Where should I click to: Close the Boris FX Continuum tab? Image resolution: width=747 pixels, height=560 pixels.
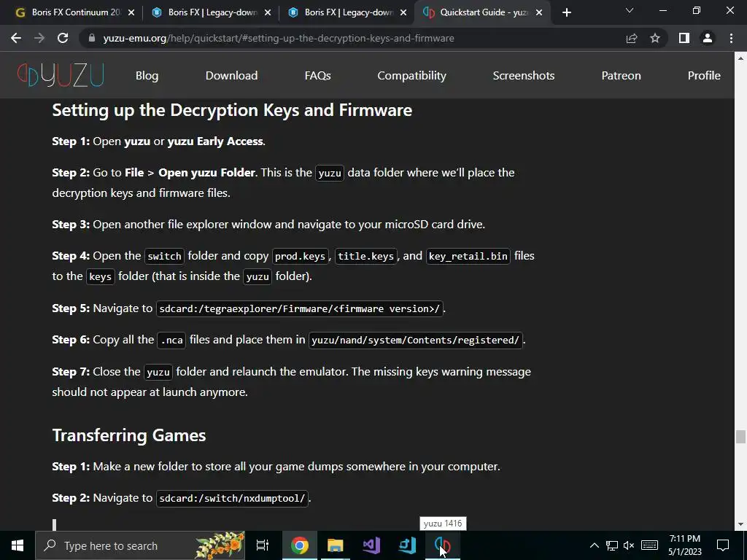pos(131,13)
